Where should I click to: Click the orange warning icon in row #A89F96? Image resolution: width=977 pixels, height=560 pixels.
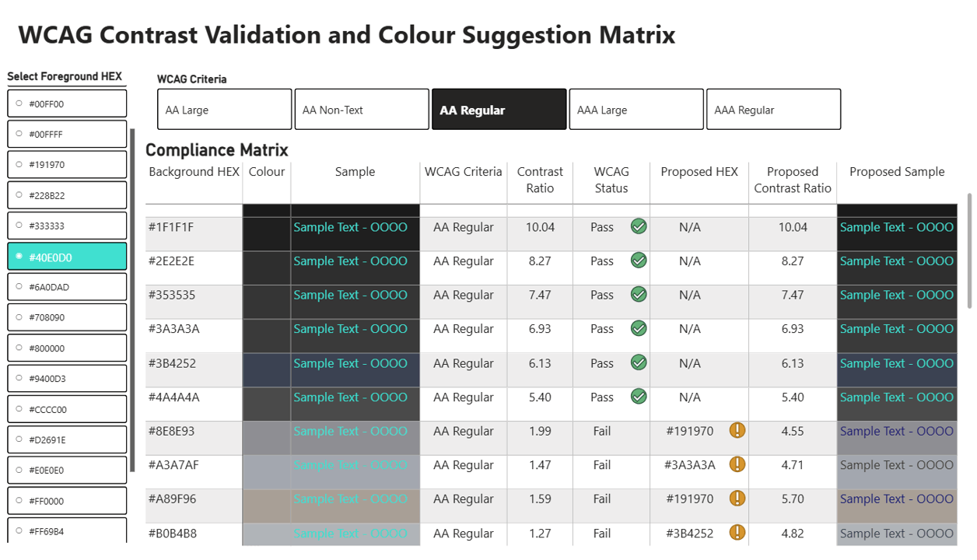[x=737, y=499]
